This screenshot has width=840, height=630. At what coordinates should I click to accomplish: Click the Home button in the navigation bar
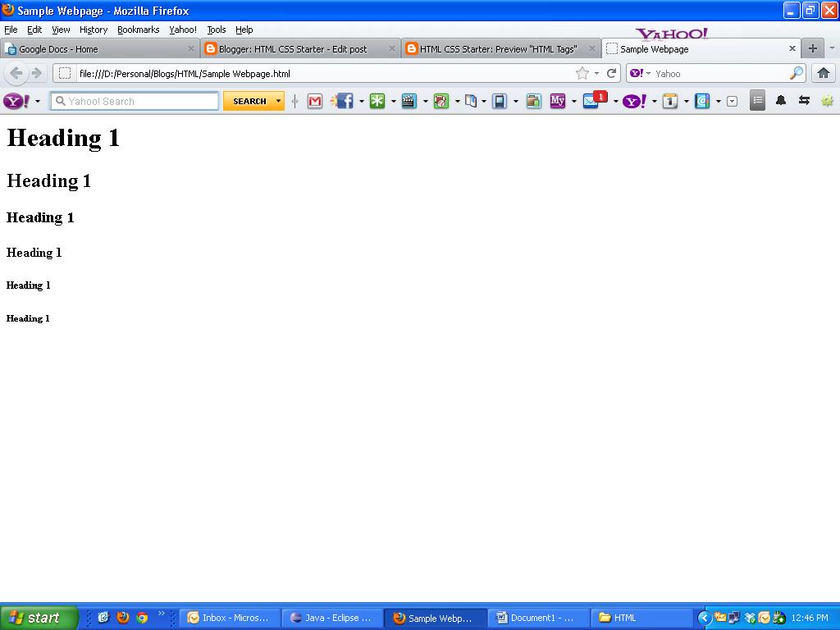click(x=824, y=73)
